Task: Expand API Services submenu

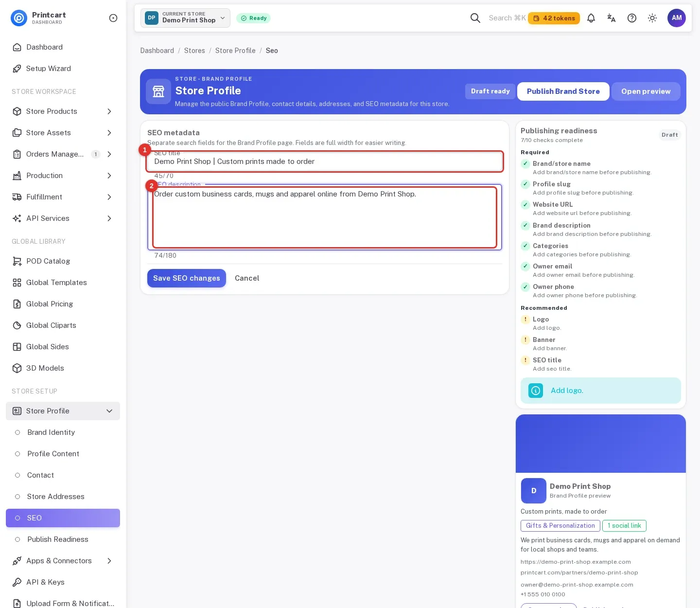Action: click(63, 218)
